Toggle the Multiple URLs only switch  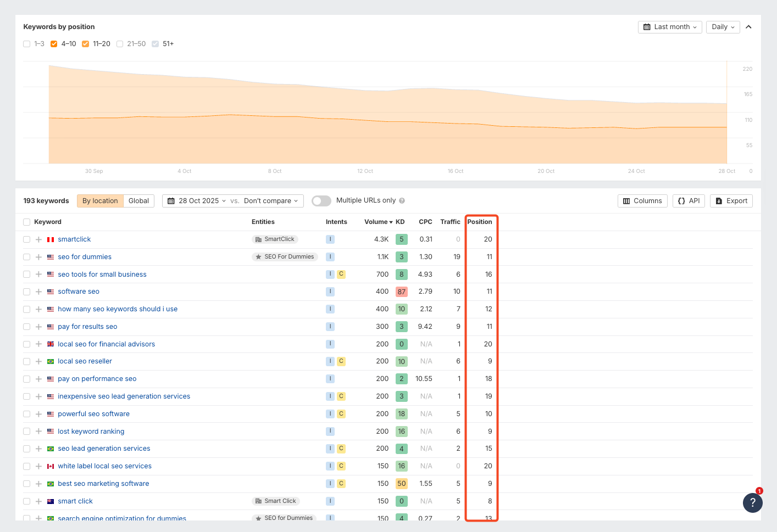pyautogui.click(x=321, y=201)
